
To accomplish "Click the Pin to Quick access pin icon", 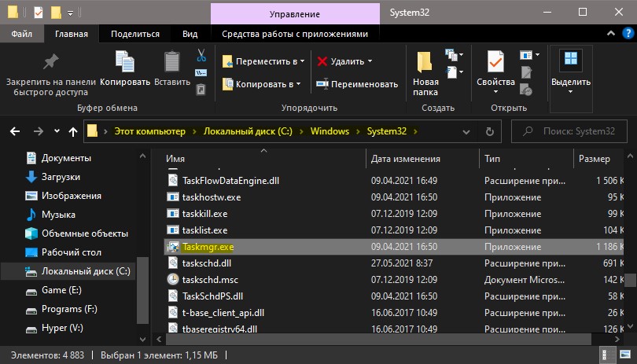I will tap(51, 62).
